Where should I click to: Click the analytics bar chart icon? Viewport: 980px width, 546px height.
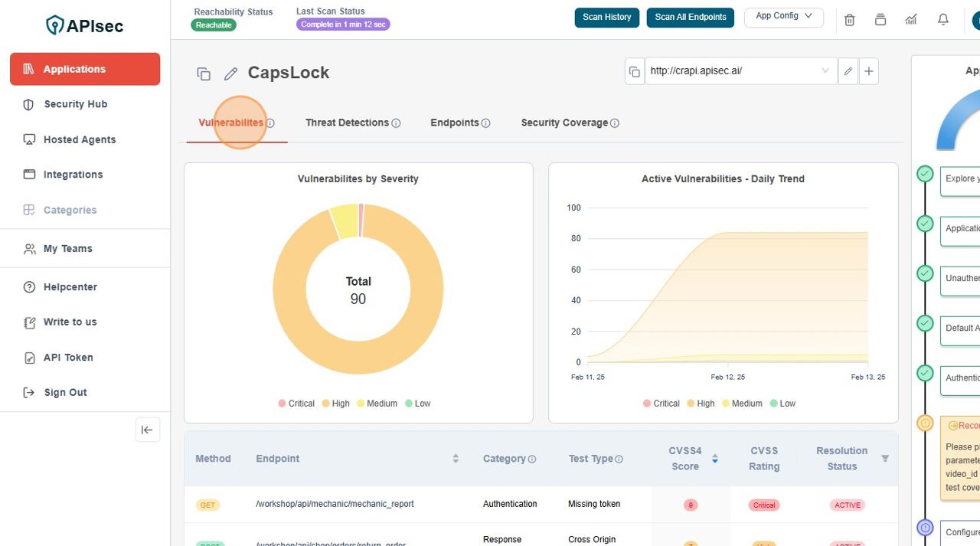(910, 20)
